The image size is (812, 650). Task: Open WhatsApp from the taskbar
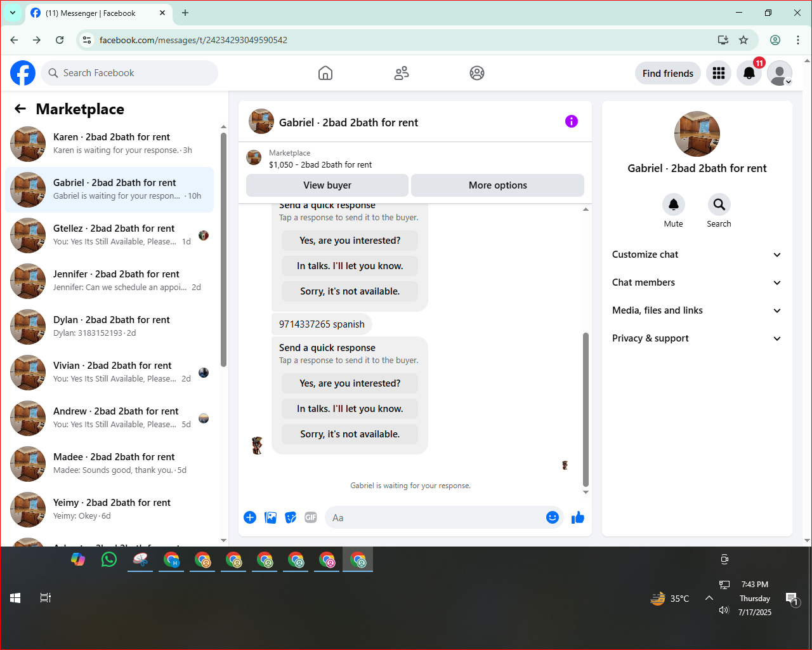coord(109,559)
